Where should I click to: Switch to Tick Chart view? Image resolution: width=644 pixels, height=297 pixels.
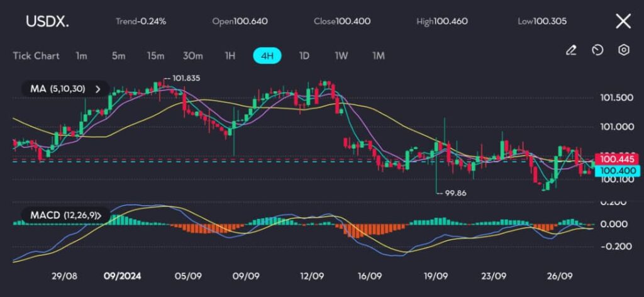(36, 55)
